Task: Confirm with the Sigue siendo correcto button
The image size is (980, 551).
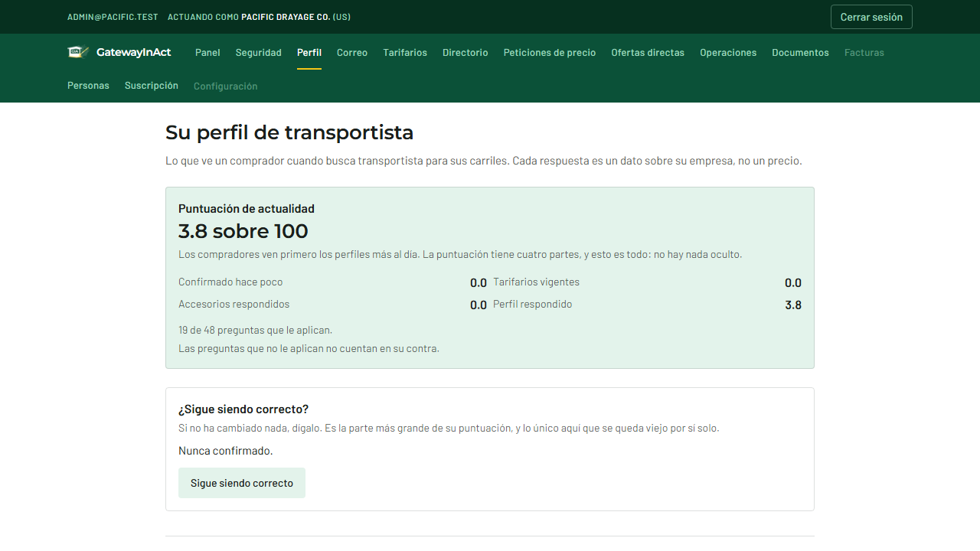Action: pyautogui.click(x=242, y=483)
